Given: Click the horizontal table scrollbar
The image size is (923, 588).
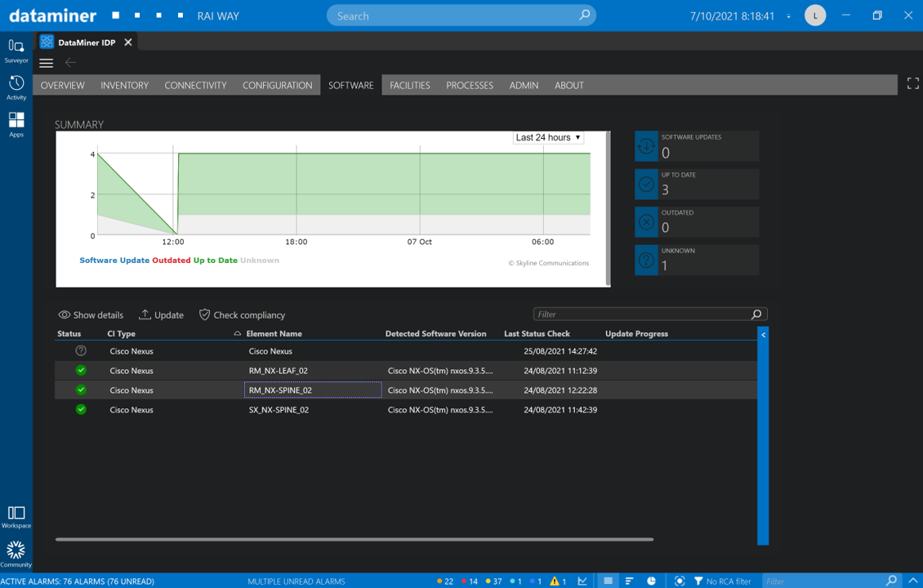Looking at the screenshot, I should [x=354, y=539].
